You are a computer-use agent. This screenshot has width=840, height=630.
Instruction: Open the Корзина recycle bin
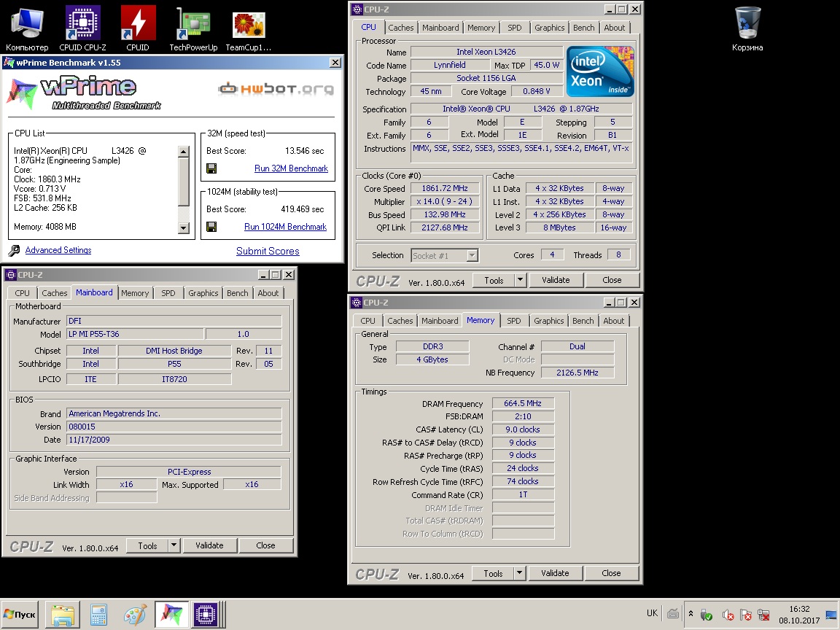[747, 28]
